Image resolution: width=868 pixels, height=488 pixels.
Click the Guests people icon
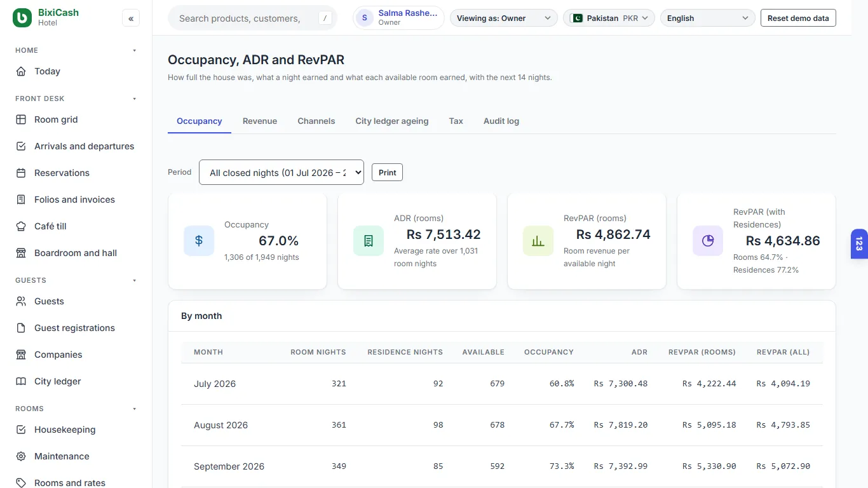click(21, 301)
